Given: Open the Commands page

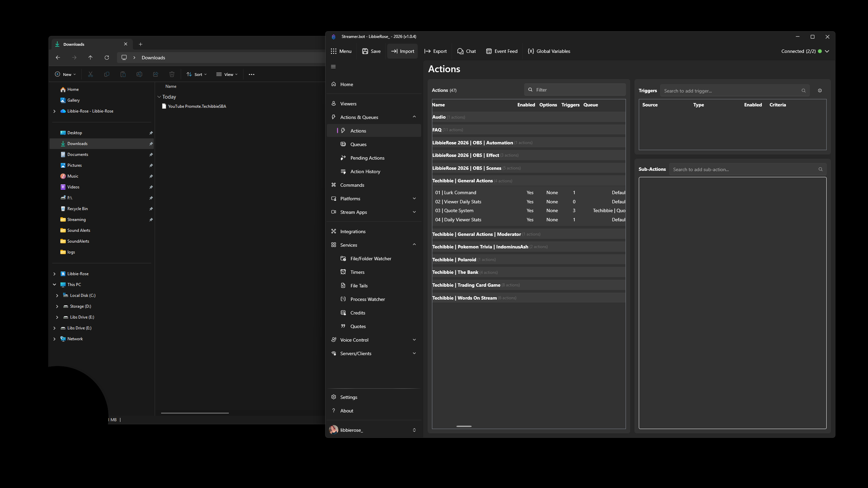Looking at the screenshot, I should pos(374,185).
